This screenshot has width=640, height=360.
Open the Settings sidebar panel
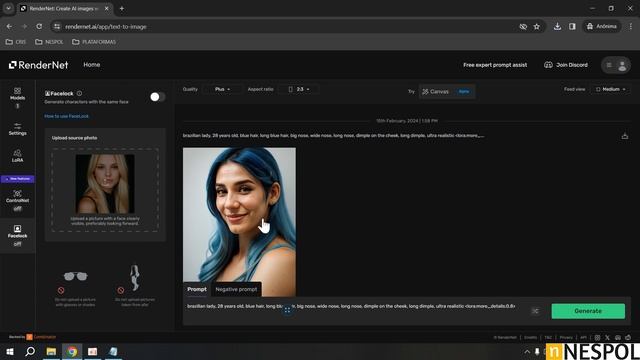pyautogui.click(x=17, y=129)
